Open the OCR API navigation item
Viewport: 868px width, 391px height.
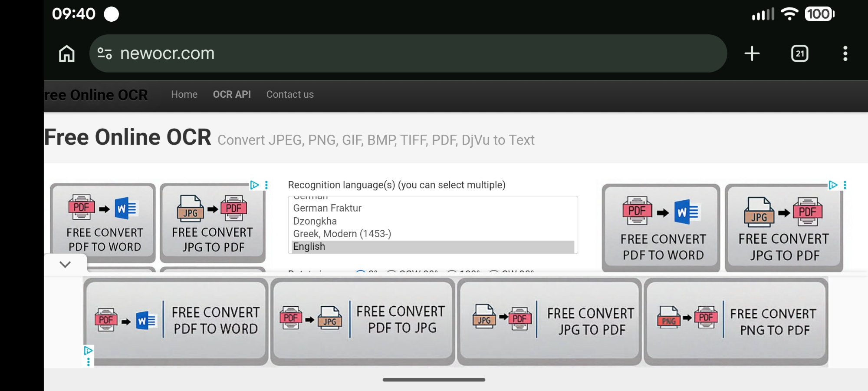[x=232, y=94]
